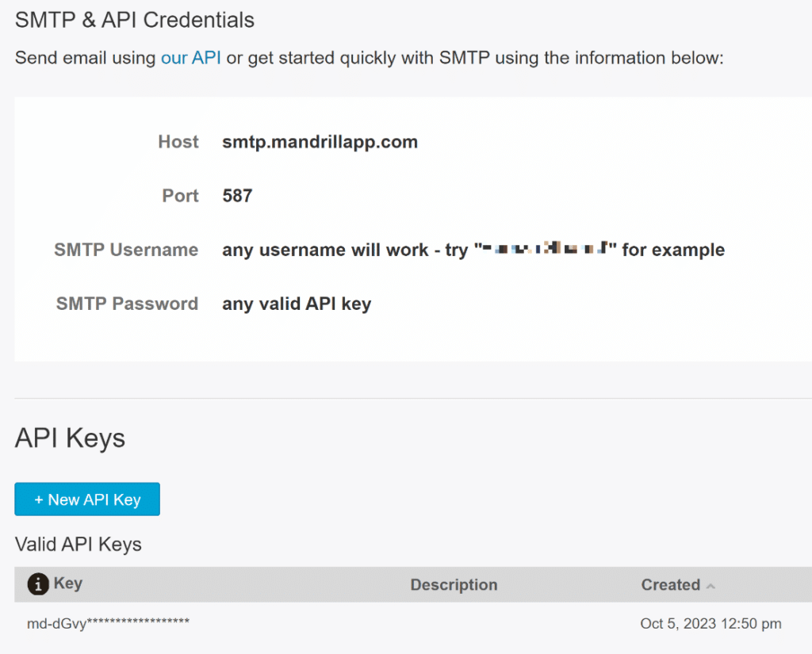Click the SMTP Username row label

pyautogui.click(x=126, y=249)
